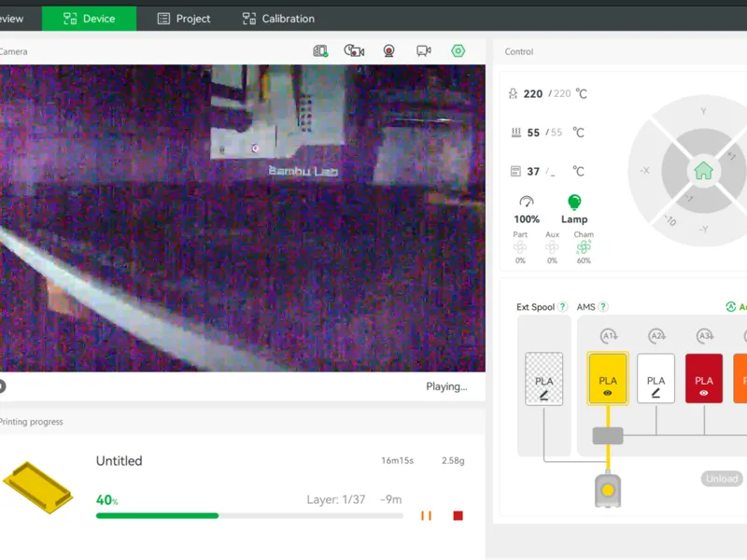Image resolution: width=747 pixels, height=560 pixels.
Task: Click the home axes button
Action: pyautogui.click(x=703, y=171)
